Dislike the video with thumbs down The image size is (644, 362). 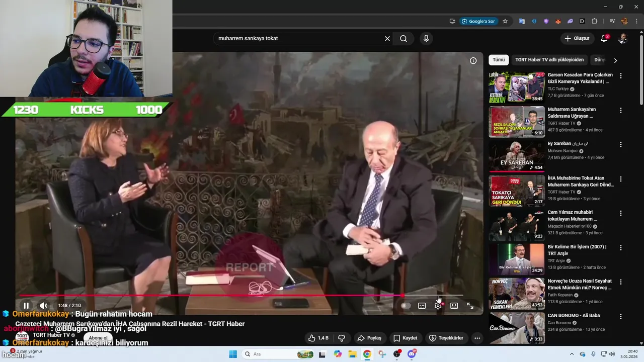point(341,338)
